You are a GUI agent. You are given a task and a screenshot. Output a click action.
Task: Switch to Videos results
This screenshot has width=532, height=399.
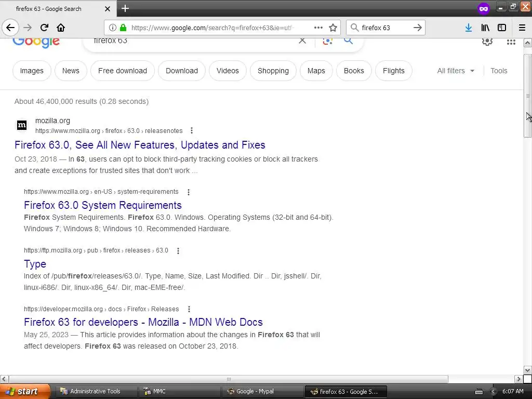click(228, 71)
